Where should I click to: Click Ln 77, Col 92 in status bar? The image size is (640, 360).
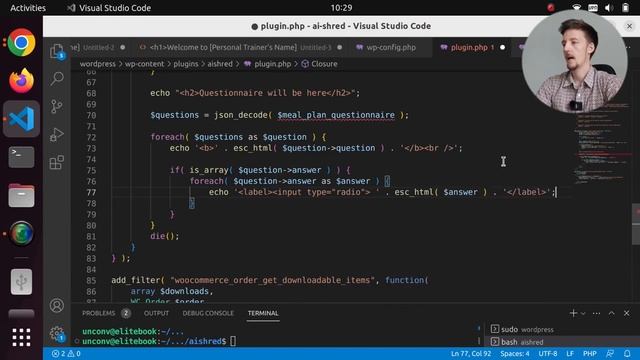coord(471,353)
